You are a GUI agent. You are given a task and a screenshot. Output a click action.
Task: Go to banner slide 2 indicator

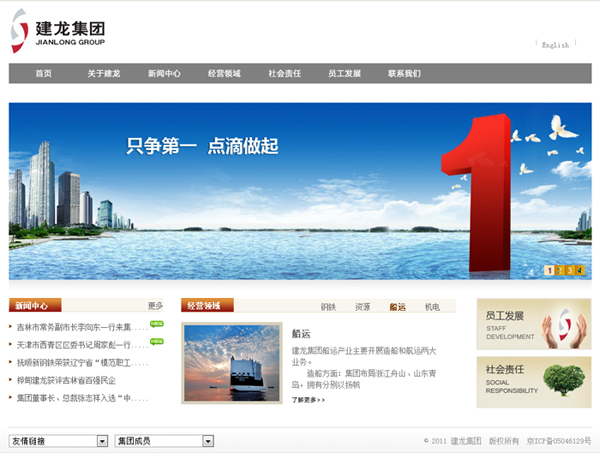558,270
